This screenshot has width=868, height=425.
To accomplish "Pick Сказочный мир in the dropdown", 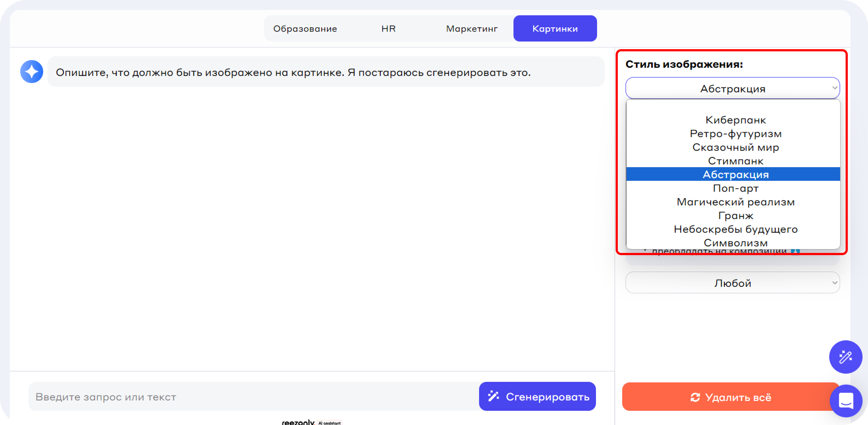I will point(735,147).
